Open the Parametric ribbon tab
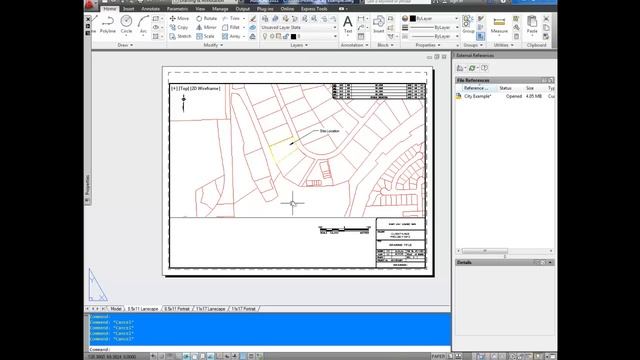Image resolution: width=640 pixels, height=360 pixels. click(177, 9)
